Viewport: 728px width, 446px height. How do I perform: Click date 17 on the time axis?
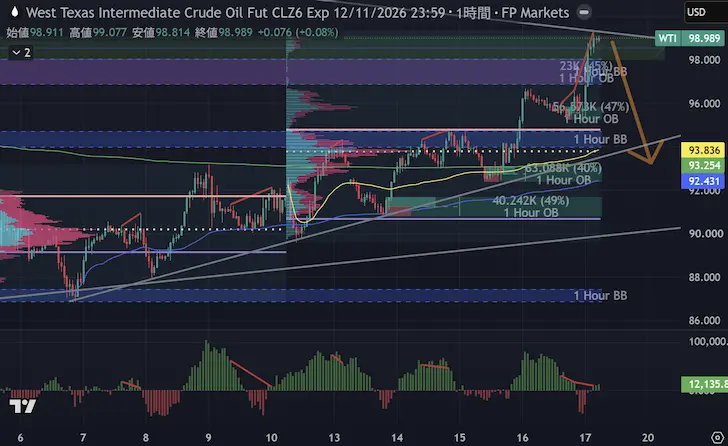tap(585, 438)
